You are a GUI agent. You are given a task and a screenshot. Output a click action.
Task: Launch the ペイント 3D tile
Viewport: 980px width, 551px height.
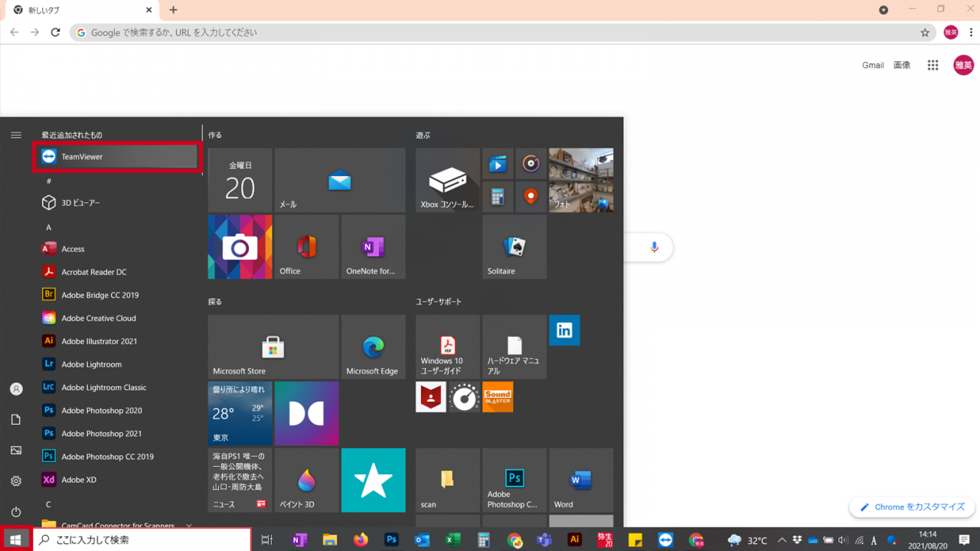306,480
